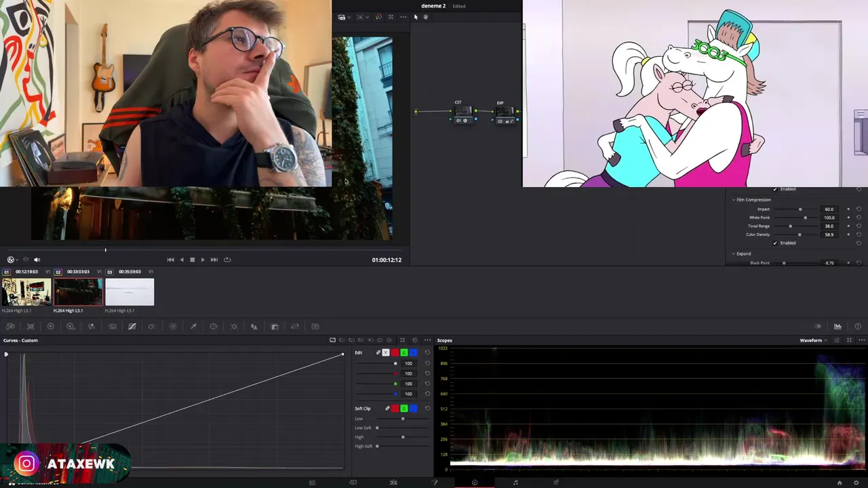
Task: Select the Y luminance Edit channel
Action: 386,352
